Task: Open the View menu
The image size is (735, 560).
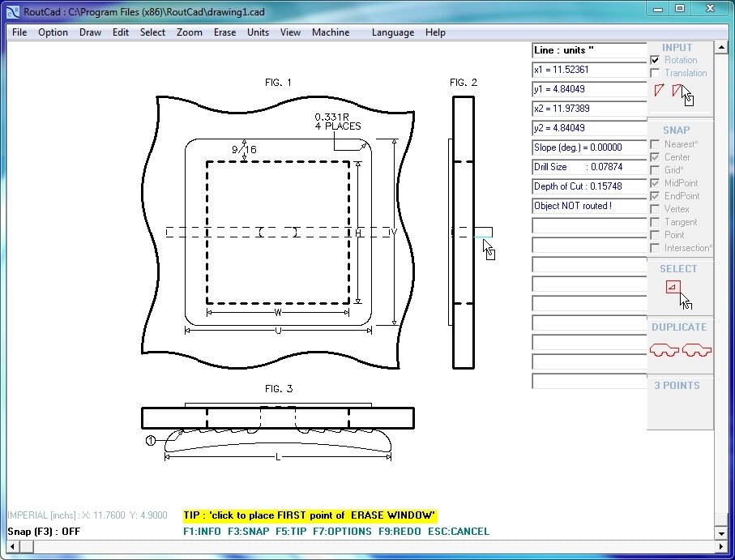Action: 290,32
